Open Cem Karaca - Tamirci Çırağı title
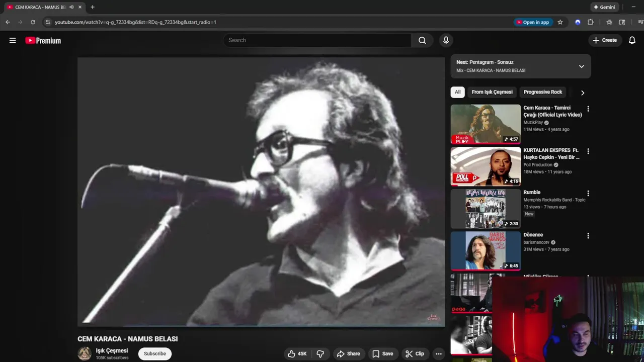 552,111
